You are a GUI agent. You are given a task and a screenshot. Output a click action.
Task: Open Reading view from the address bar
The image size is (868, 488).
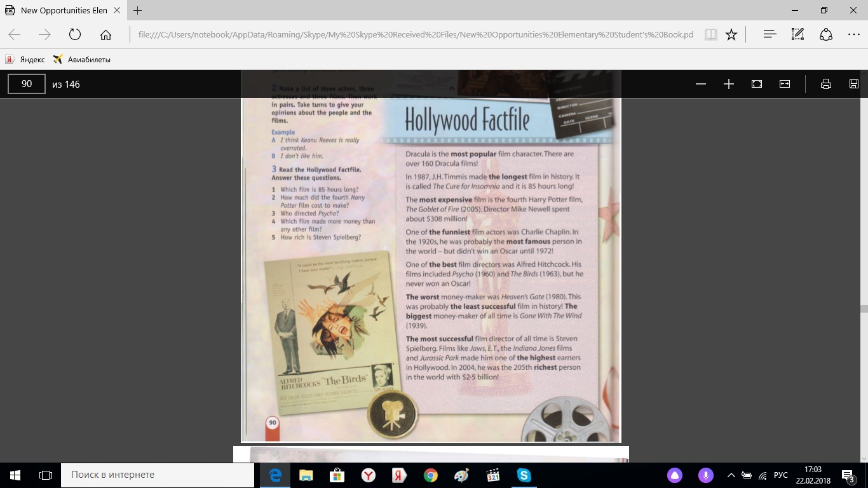(710, 35)
